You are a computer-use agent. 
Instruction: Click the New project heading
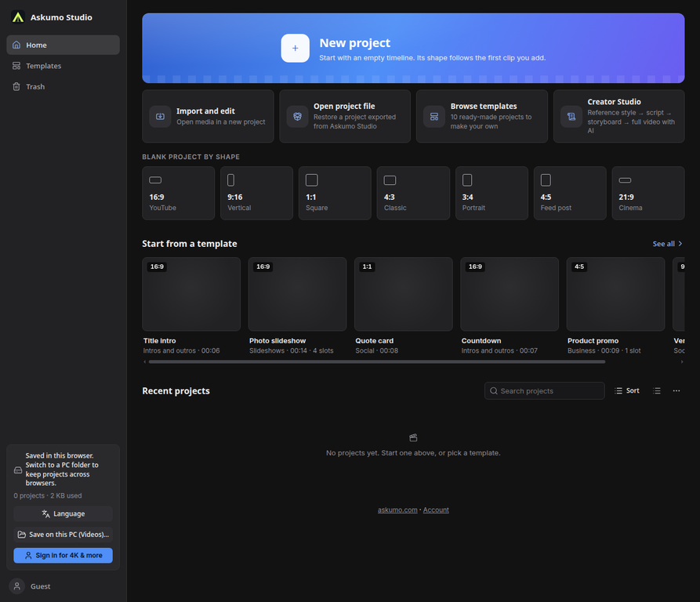(354, 43)
